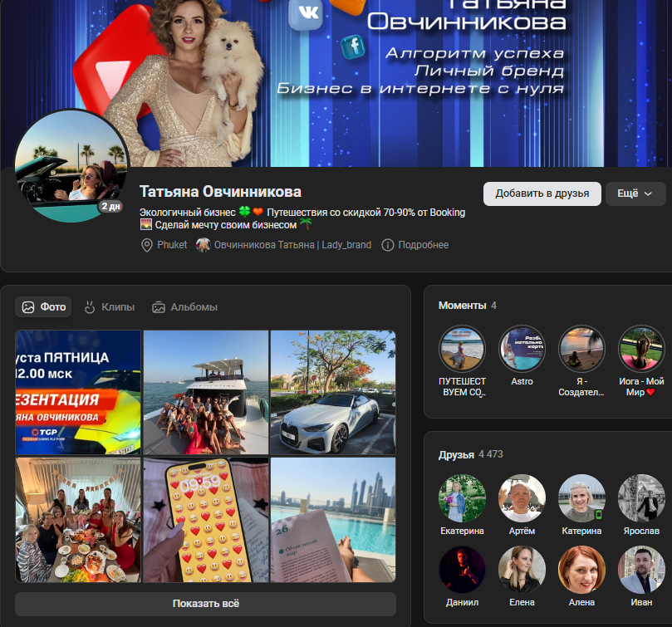Click the Facebook icon in banner
Image resolution: width=672 pixels, height=627 pixels.
(354, 47)
